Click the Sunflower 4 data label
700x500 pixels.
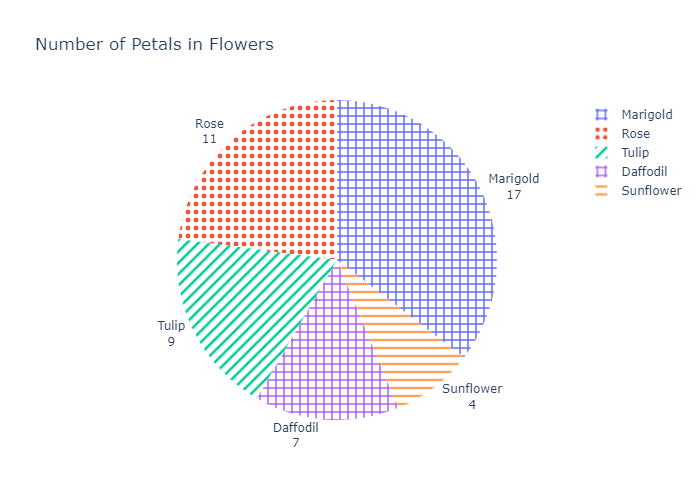(x=472, y=396)
